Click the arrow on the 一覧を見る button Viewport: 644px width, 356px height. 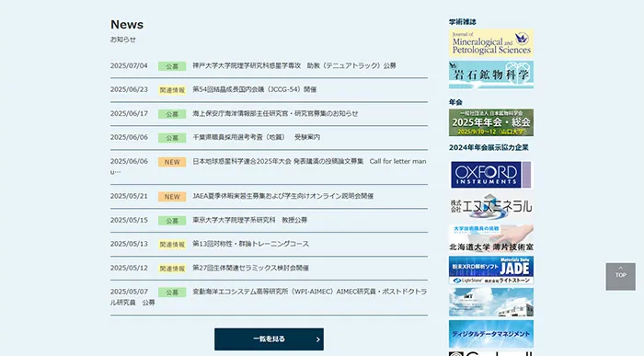point(317,339)
